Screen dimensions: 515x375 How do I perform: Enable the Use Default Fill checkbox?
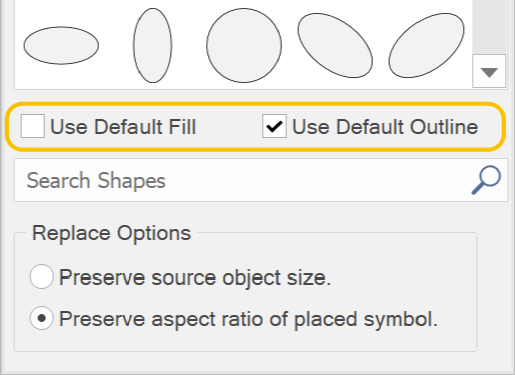point(33,126)
